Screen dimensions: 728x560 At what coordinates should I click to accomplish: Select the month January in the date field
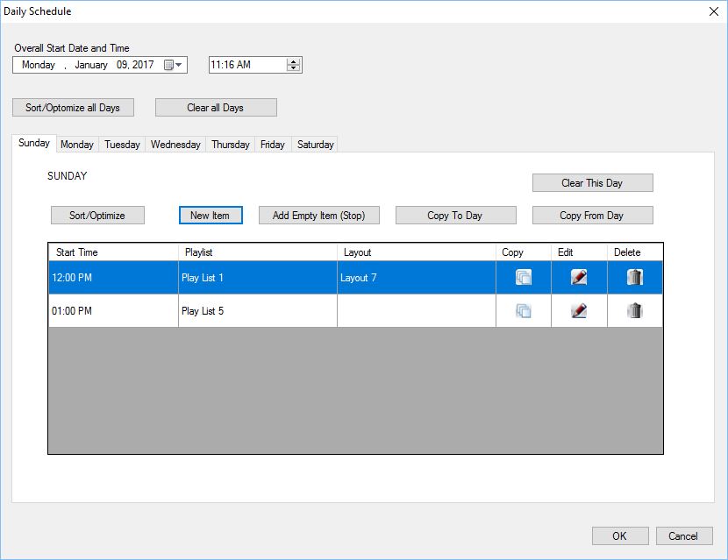coord(91,65)
